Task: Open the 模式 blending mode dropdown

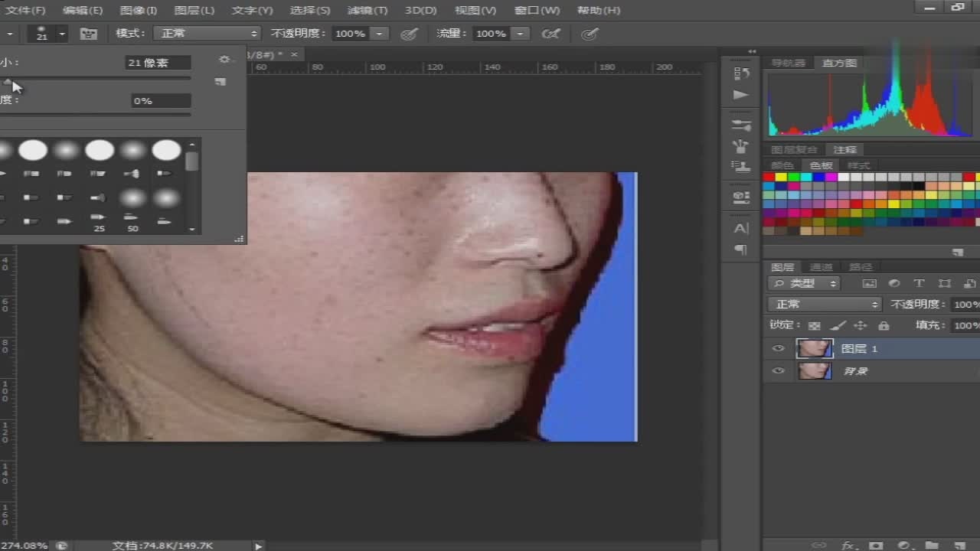Action: click(x=207, y=34)
